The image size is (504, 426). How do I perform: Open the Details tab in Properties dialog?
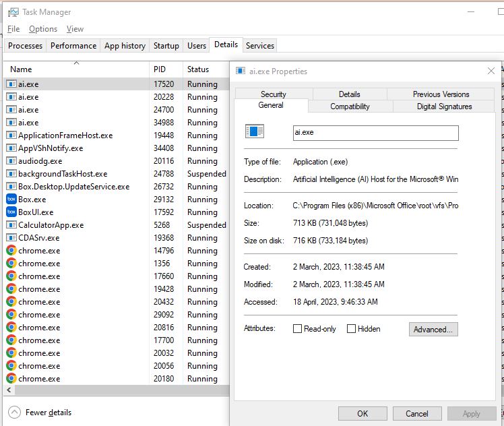tap(350, 94)
